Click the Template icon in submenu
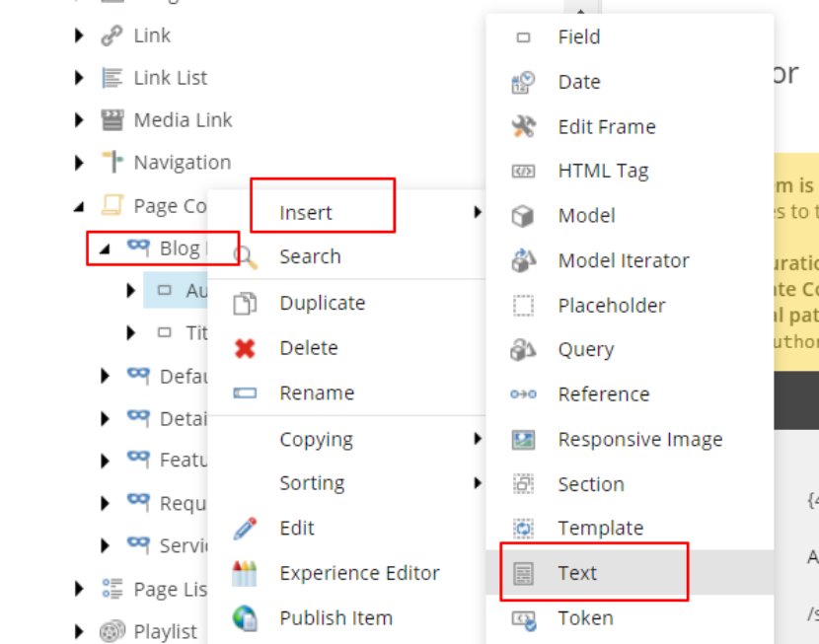This screenshot has width=819, height=644. click(x=523, y=529)
